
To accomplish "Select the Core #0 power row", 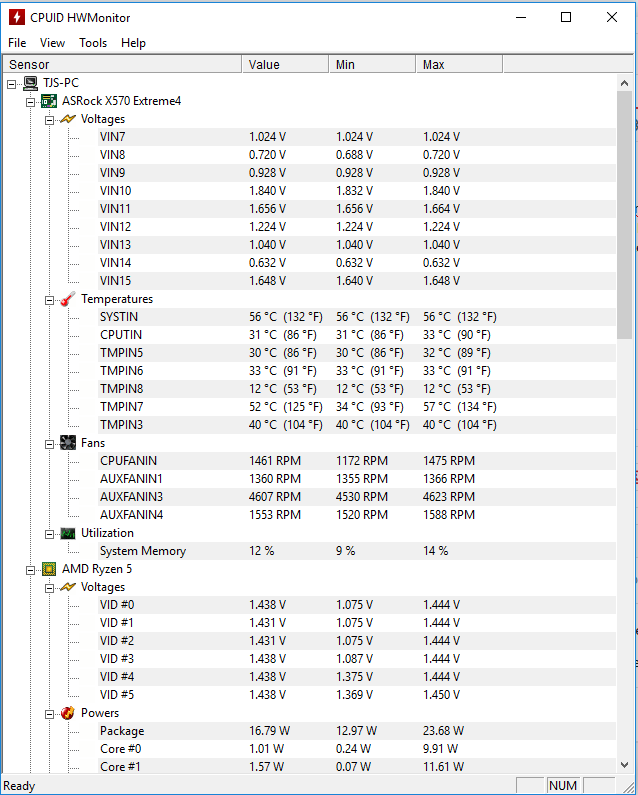I will pos(357,749).
